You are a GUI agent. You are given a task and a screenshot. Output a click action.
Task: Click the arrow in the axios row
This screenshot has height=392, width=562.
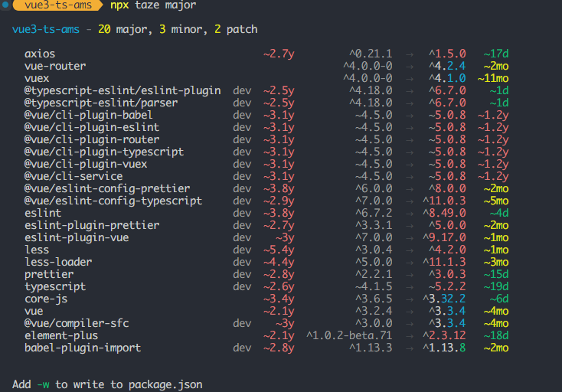tap(410, 54)
